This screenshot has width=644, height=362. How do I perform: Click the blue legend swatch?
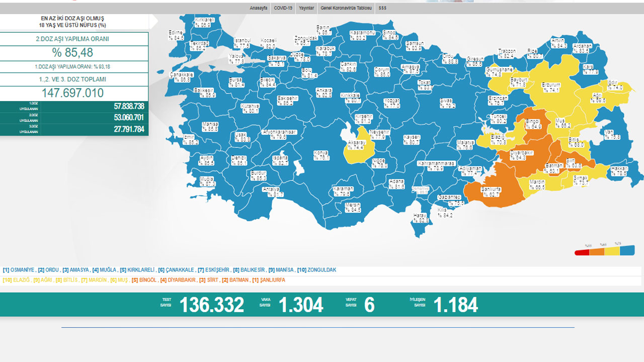[627, 250]
